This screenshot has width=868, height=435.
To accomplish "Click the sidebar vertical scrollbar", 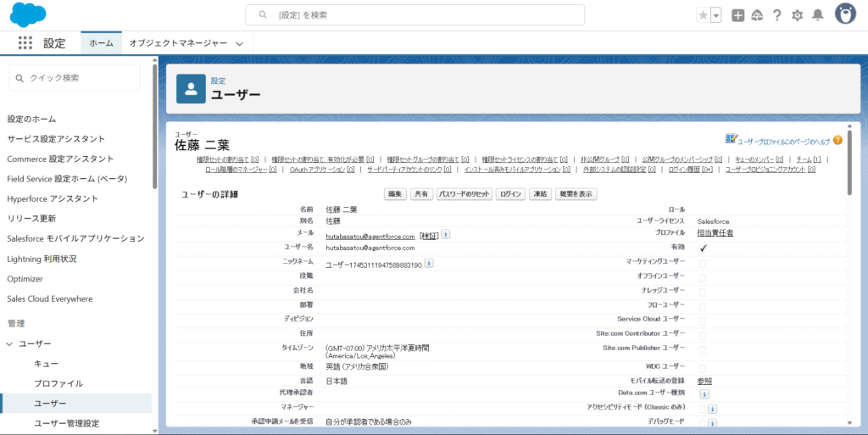I will click(x=154, y=127).
